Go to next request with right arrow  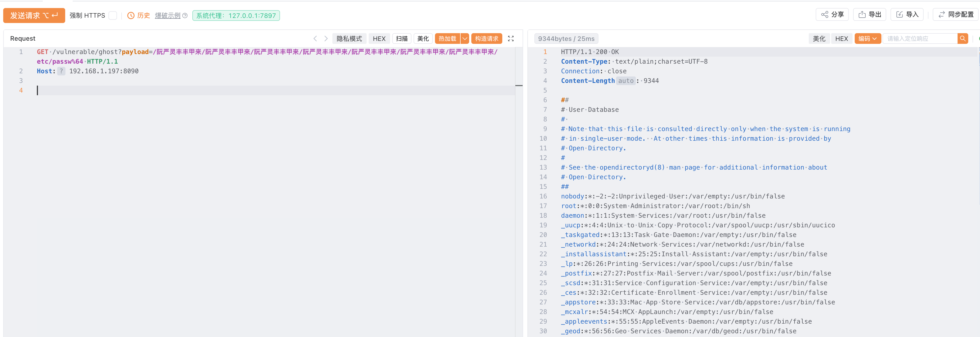pyautogui.click(x=326, y=39)
